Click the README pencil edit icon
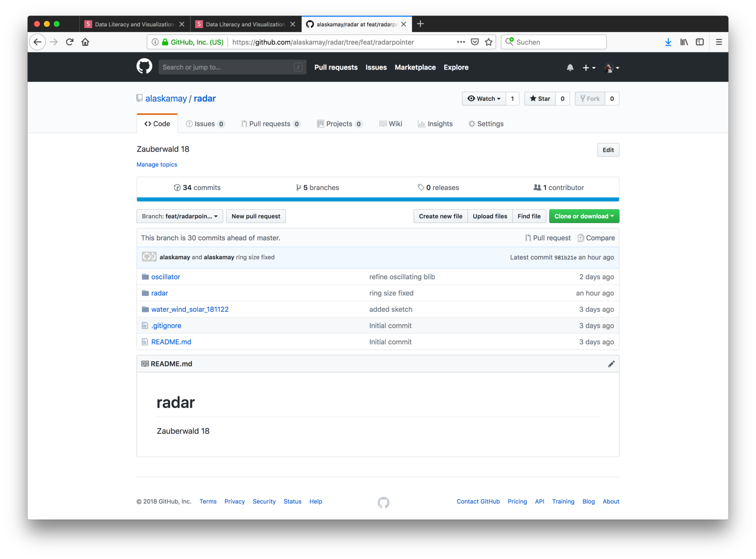Image resolution: width=756 pixels, height=559 pixels. [x=611, y=364]
